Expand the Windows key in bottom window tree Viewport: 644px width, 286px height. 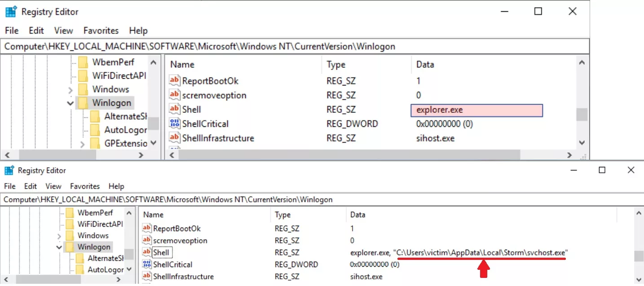click(59, 236)
